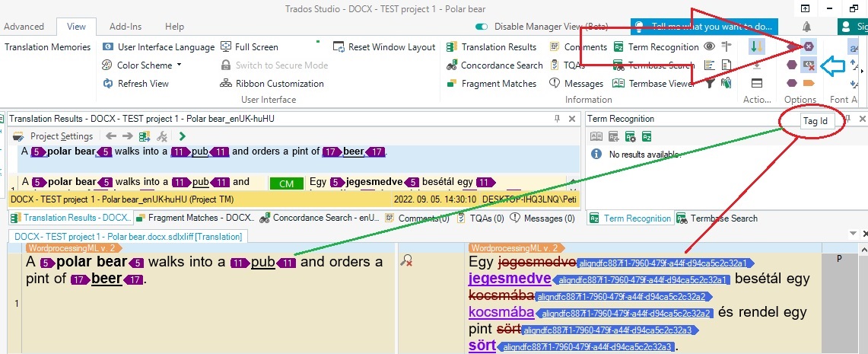Switch to the Advanced ribbon tab
The image size is (868, 354).
click(x=24, y=27)
